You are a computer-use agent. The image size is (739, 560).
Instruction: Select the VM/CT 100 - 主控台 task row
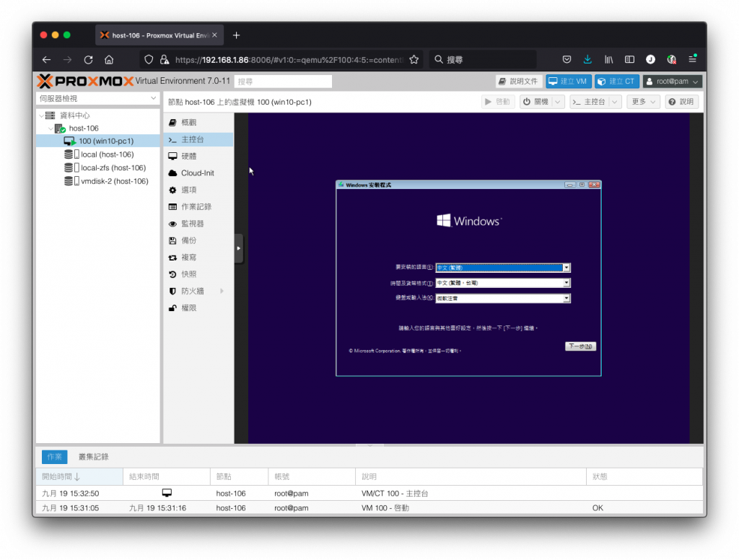click(369, 494)
